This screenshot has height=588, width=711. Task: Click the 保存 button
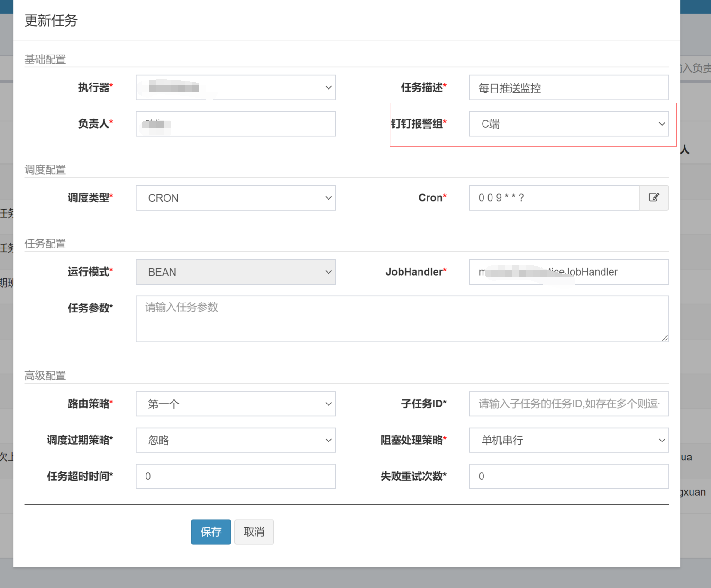coord(211,532)
